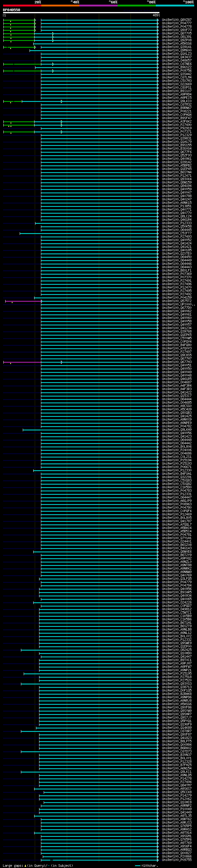The width and height of the screenshot is (197, 868).
Task: Select truncated label UniRef100_UPI000..
Action: pos(178,304)
